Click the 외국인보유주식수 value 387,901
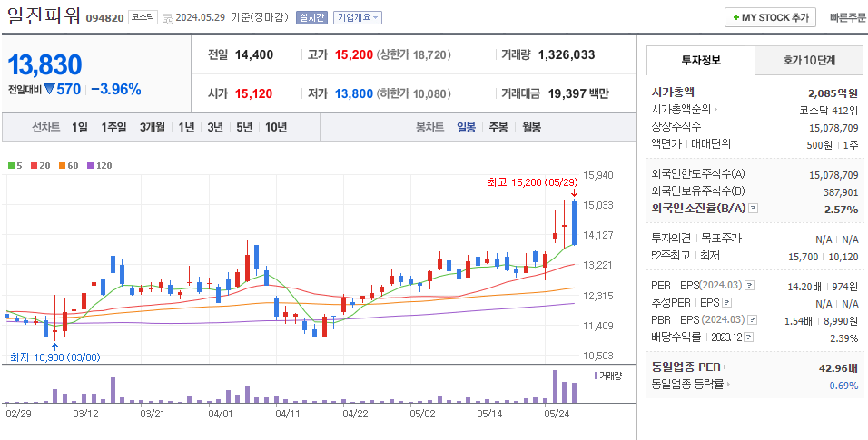 point(841,192)
